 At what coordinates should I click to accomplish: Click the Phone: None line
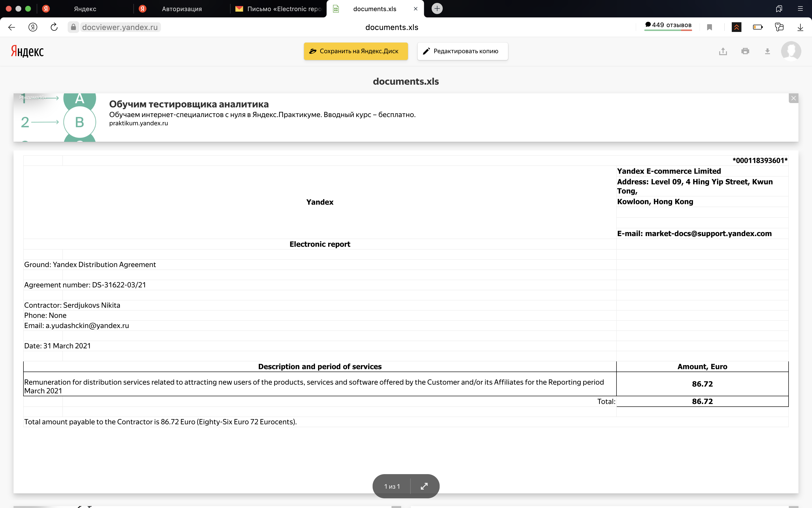[x=45, y=315]
